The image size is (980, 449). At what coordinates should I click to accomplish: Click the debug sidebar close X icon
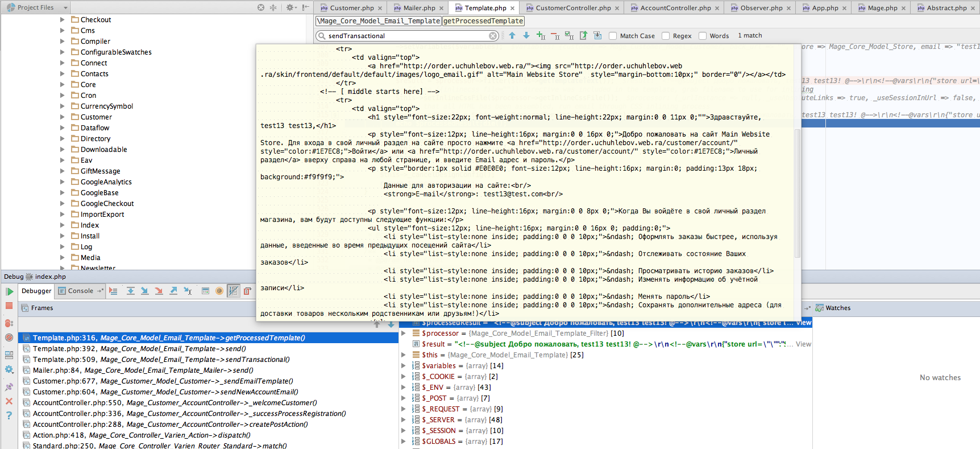pos(9,401)
